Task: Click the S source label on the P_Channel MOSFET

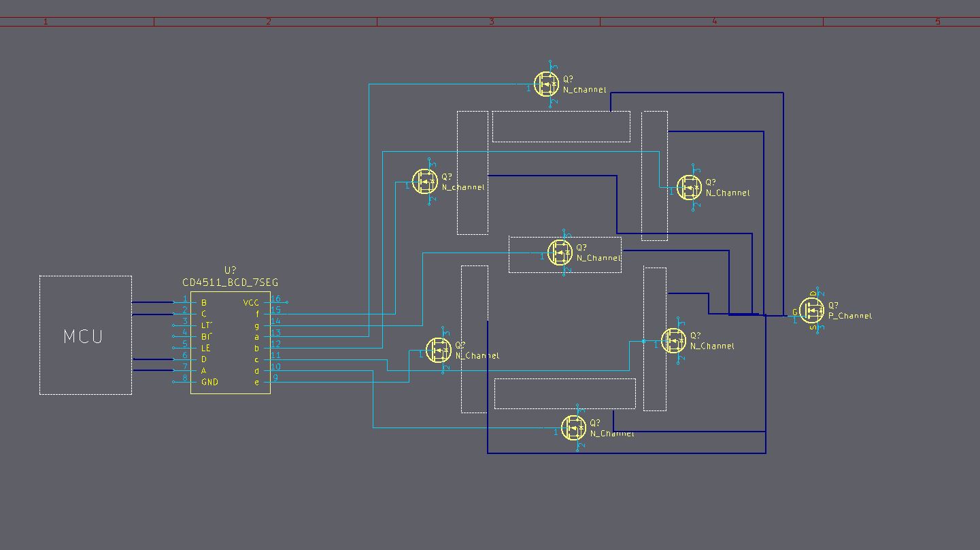Action: coord(813,327)
